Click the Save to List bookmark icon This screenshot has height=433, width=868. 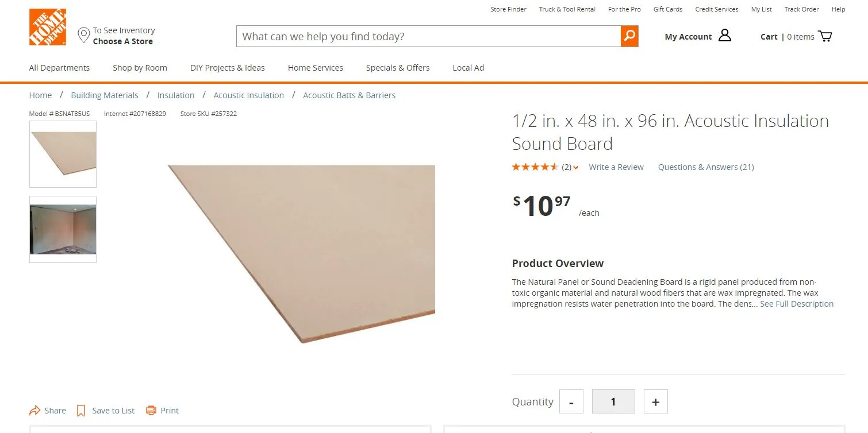(81, 411)
